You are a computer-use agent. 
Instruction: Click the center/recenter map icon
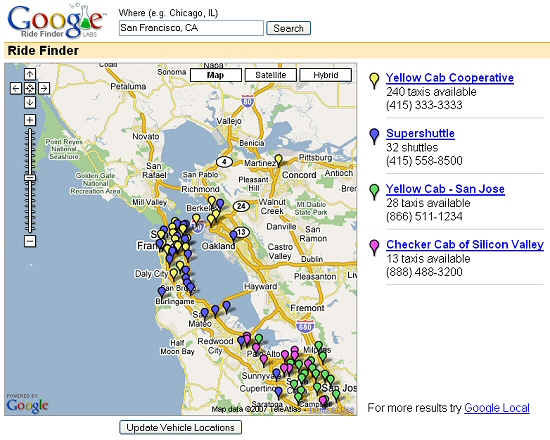30,88
